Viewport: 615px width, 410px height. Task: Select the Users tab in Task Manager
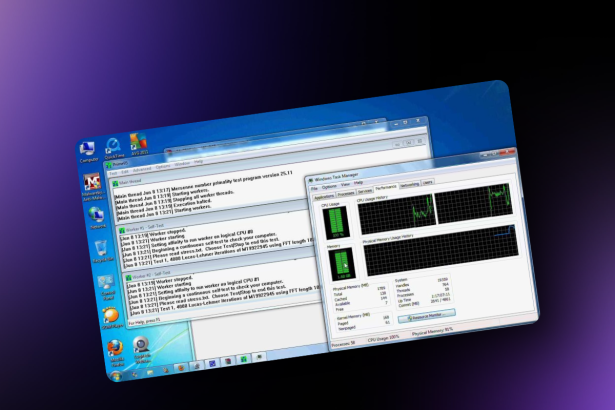tap(428, 184)
